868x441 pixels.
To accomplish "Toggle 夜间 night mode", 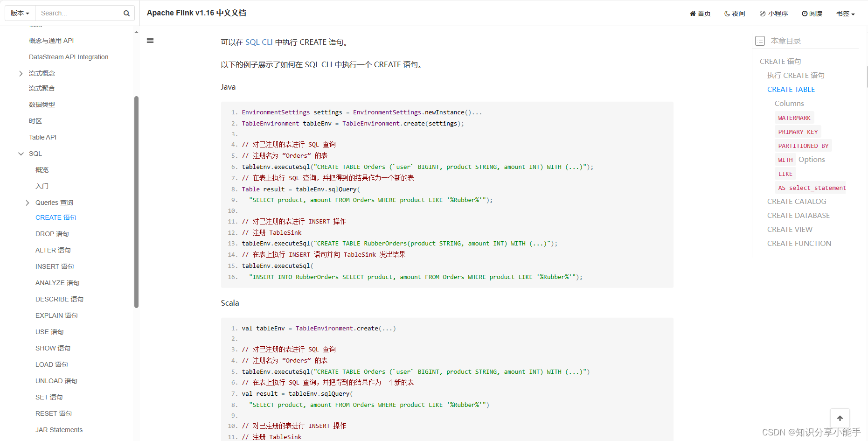I will 735,14.
